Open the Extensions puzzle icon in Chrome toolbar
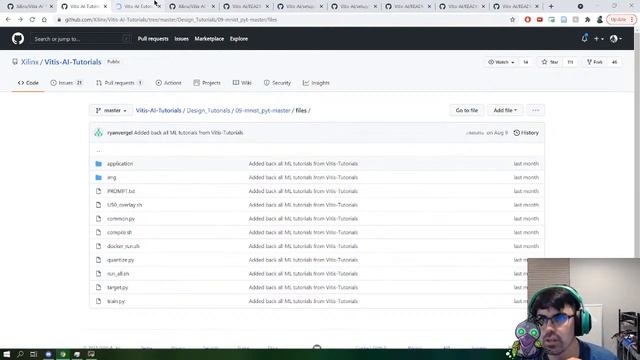 point(587,19)
